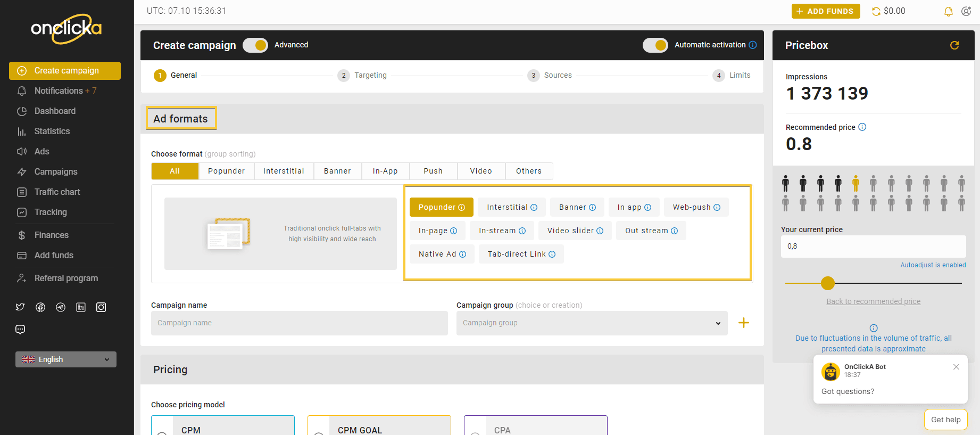Click the price slider handle

pos(827,283)
